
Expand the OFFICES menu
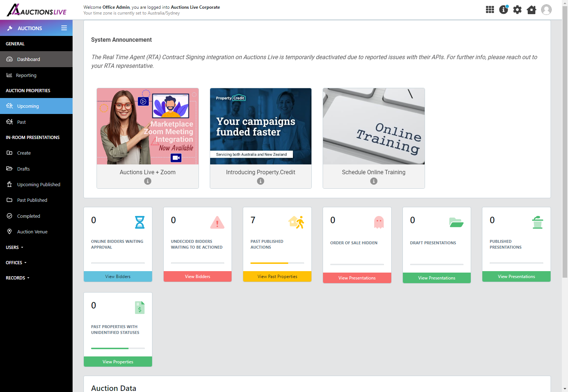[16, 262]
